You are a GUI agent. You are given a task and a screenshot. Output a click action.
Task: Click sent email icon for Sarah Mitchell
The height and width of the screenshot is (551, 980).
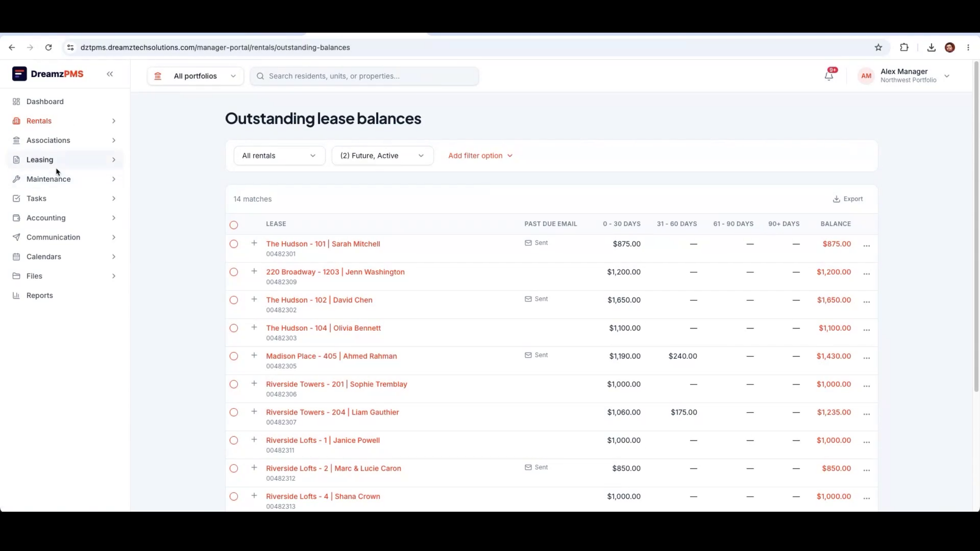tap(528, 243)
